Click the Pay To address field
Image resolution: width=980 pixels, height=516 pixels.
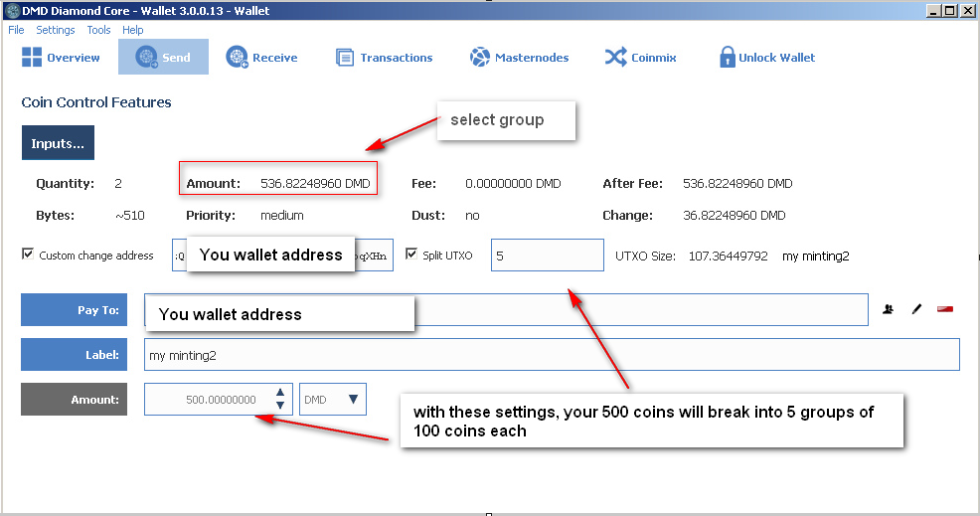tap(506, 309)
